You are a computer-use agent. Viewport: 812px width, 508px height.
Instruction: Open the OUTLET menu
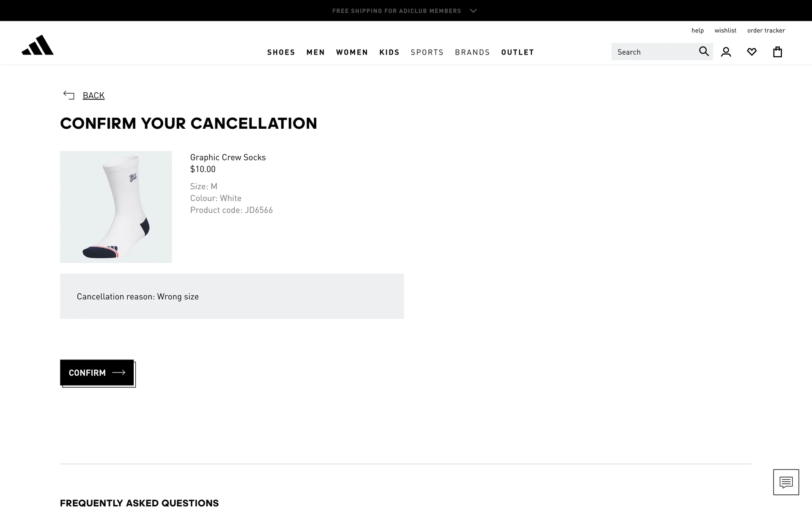[x=518, y=52]
